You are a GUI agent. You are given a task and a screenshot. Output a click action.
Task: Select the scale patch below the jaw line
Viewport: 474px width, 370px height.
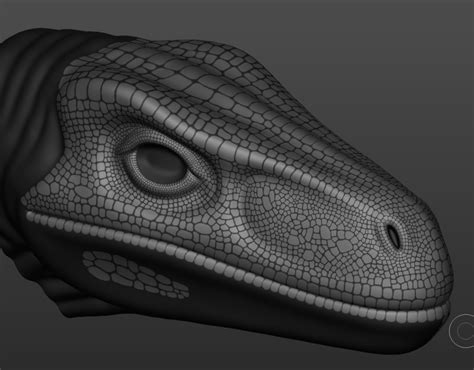(x=136, y=275)
